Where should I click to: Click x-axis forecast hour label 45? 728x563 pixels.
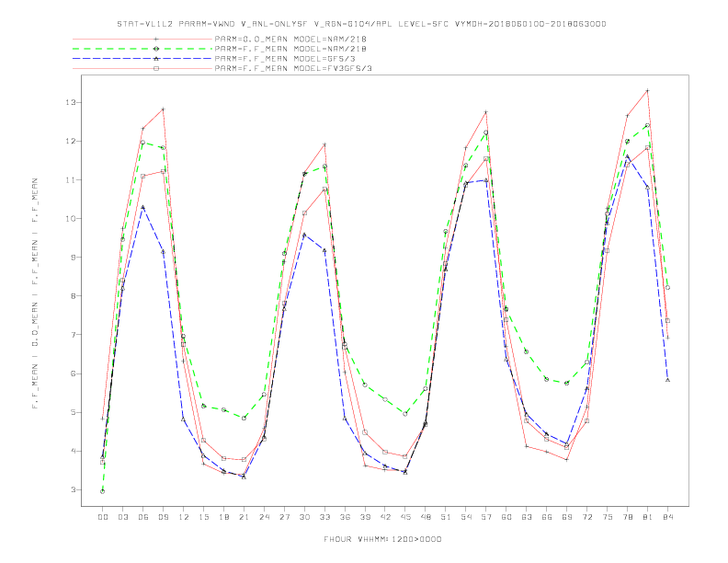(405, 517)
